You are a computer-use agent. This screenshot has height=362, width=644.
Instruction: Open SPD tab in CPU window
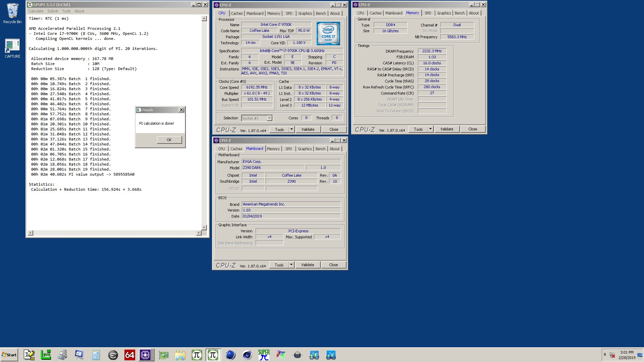[x=289, y=13]
